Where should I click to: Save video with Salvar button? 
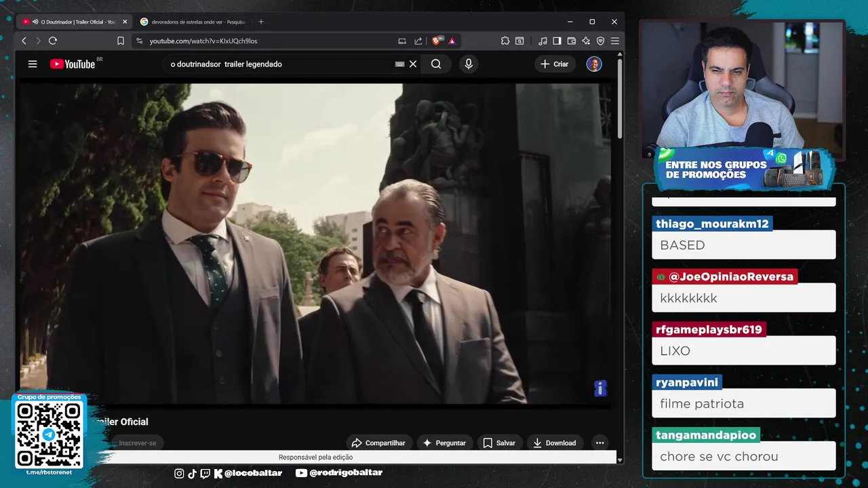pyautogui.click(x=499, y=443)
